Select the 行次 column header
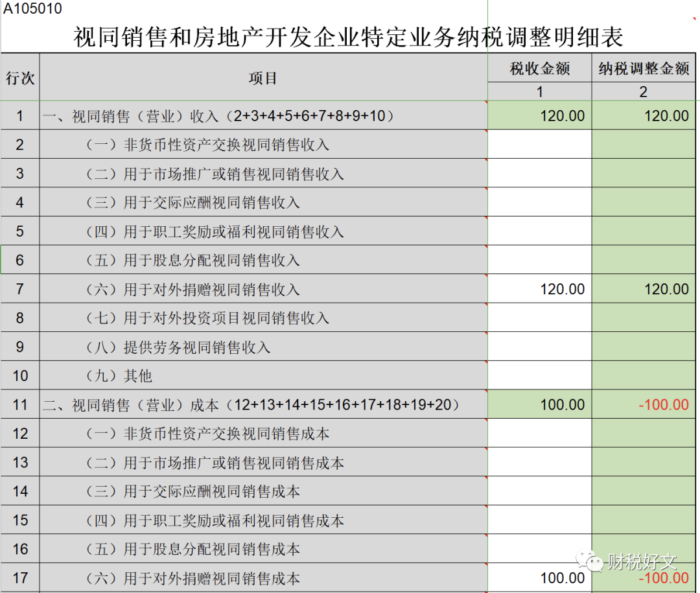Image resolution: width=700 pixels, height=593 pixels. (x=20, y=78)
